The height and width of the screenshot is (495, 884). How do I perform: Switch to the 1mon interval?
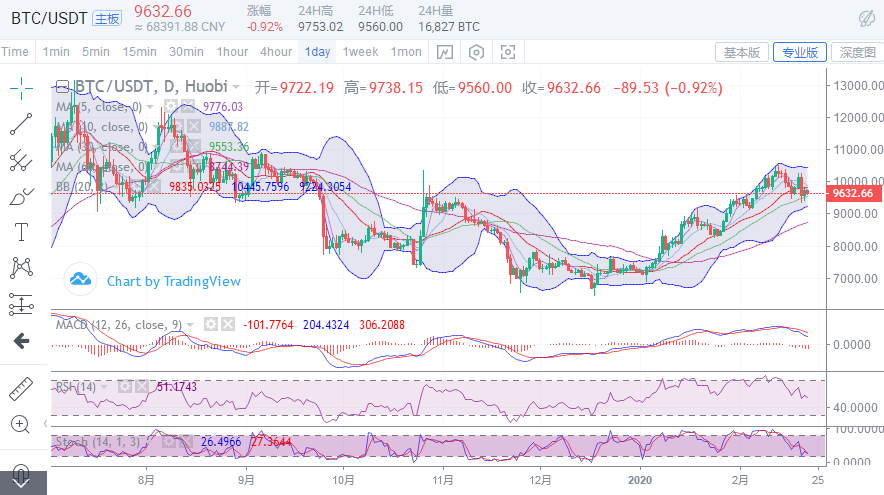click(x=406, y=52)
